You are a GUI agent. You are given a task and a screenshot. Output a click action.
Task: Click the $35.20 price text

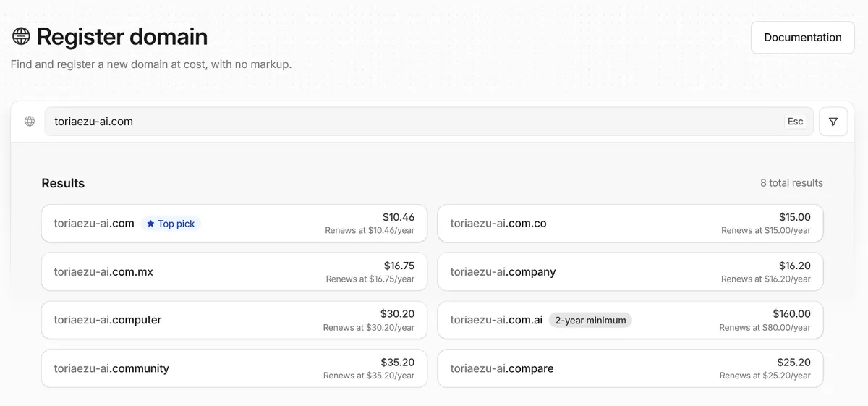[398, 363]
